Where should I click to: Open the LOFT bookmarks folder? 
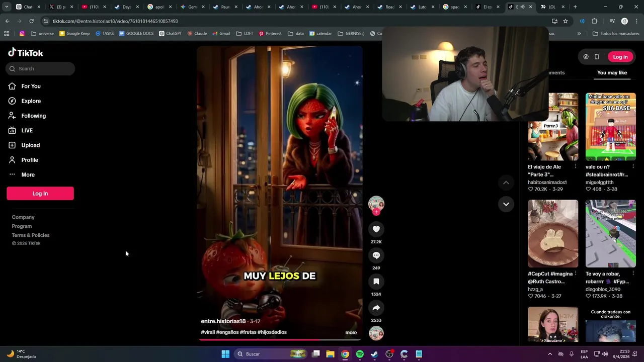245,34
